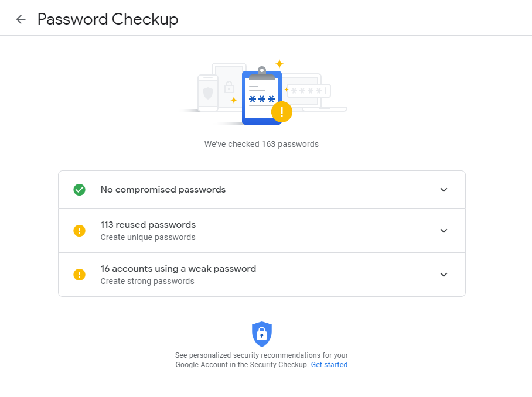Image resolution: width=532 pixels, height=397 pixels.
Task: Click the Create unique passwords subtitle
Action: pyautogui.click(x=148, y=237)
